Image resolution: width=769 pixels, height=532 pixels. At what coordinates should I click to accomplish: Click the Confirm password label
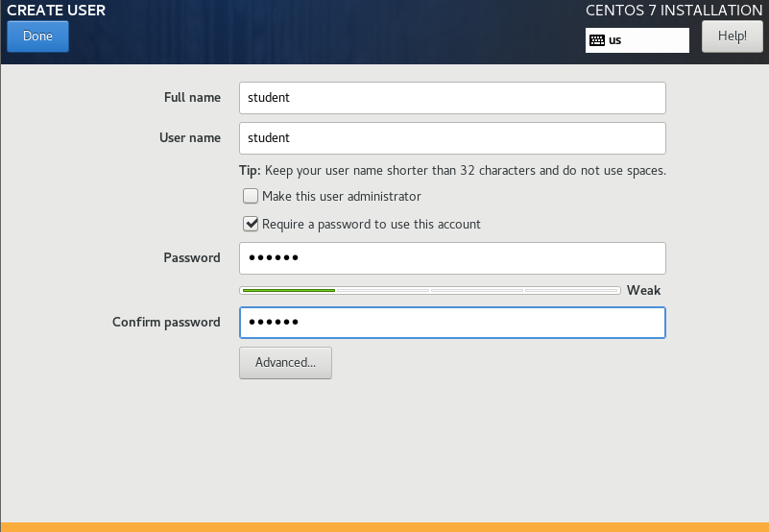[166, 323]
